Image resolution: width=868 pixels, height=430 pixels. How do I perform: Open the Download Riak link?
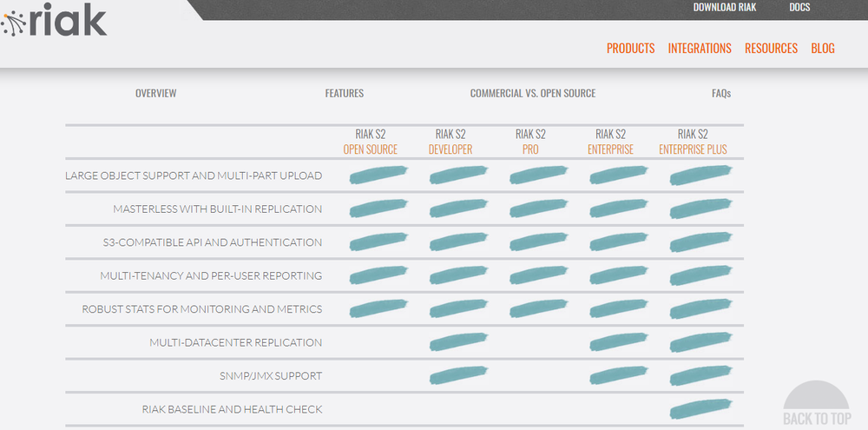pos(724,7)
